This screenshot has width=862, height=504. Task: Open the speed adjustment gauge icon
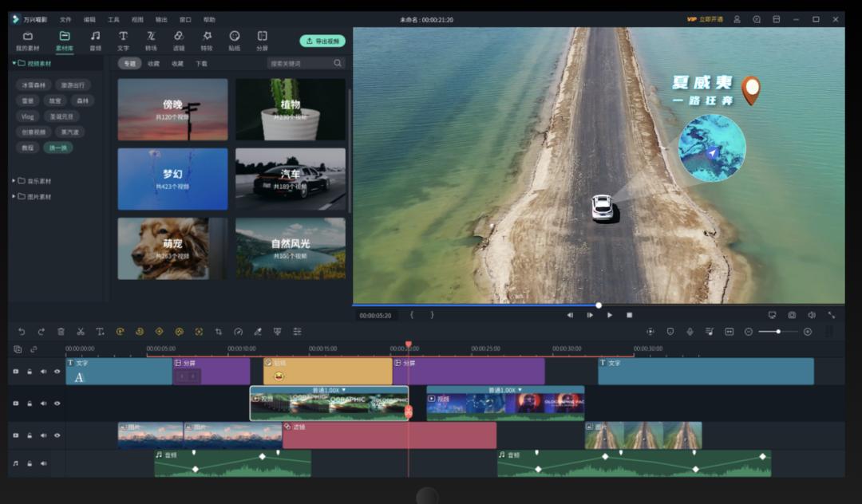pos(238,332)
